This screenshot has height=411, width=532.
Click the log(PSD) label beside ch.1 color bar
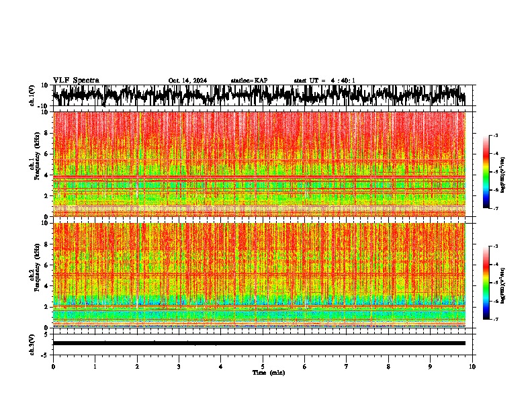(503, 175)
